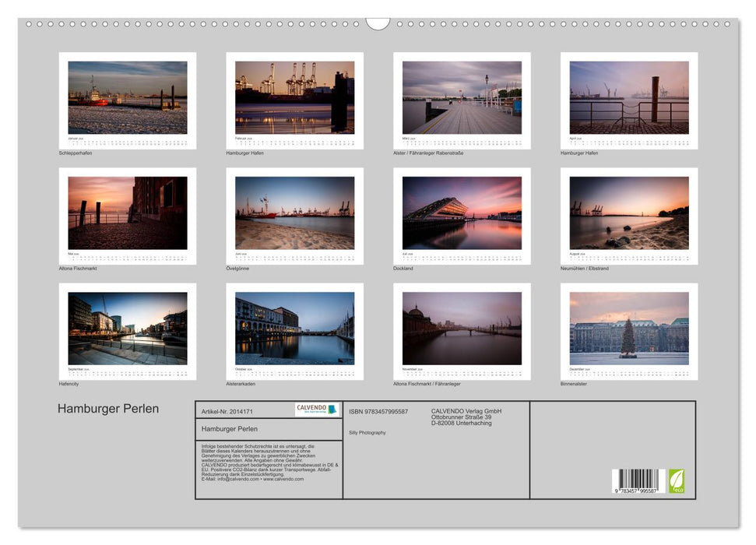
Task: Click the Altona Fischmarkt May photo
Action: [x=128, y=213]
